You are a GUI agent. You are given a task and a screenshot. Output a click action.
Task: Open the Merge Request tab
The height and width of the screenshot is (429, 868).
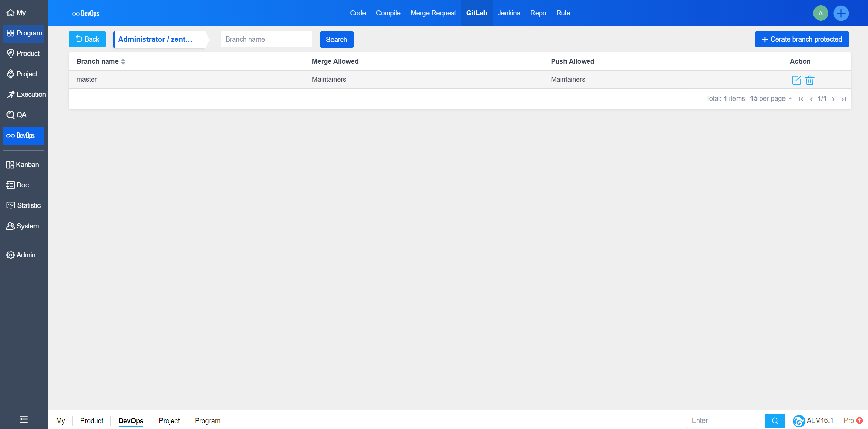[433, 13]
